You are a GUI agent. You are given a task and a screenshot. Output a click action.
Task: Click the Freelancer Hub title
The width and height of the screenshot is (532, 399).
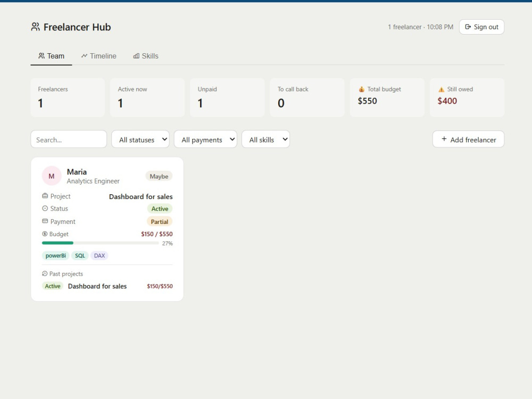pyautogui.click(x=77, y=27)
